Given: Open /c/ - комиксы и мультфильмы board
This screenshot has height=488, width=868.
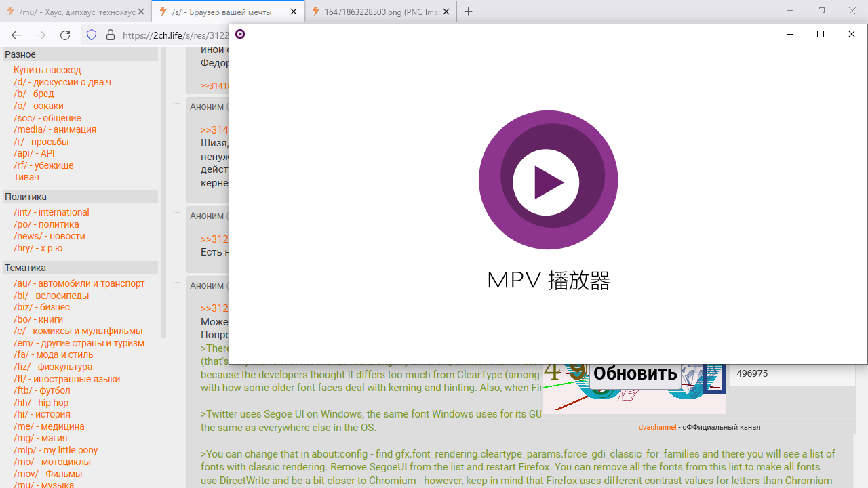Looking at the screenshot, I should pyautogui.click(x=78, y=331).
